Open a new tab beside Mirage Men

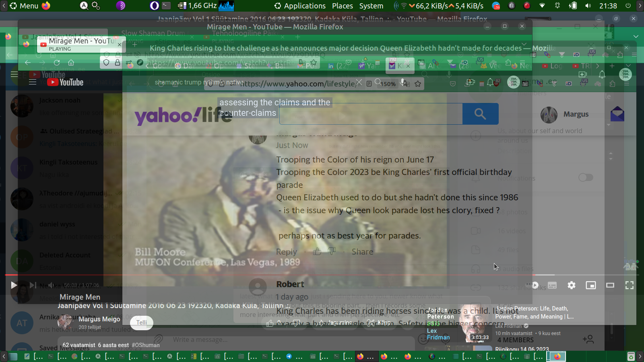pos(135,45)
